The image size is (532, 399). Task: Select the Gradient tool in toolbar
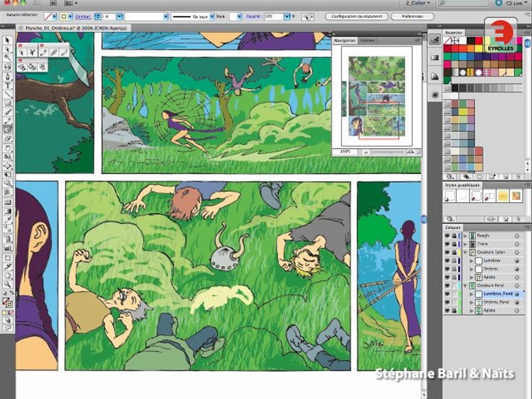click(x=8, y=211)
